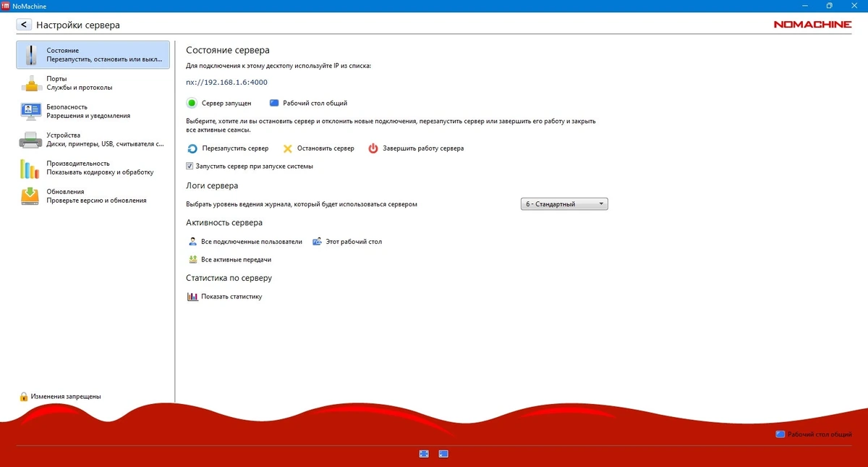Open the Порты services and protocols section

coord(93,83)
